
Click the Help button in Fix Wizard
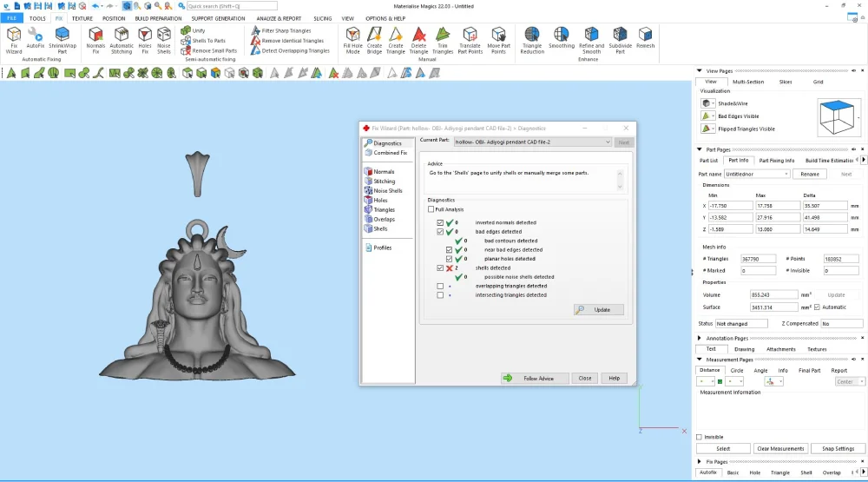614,379
